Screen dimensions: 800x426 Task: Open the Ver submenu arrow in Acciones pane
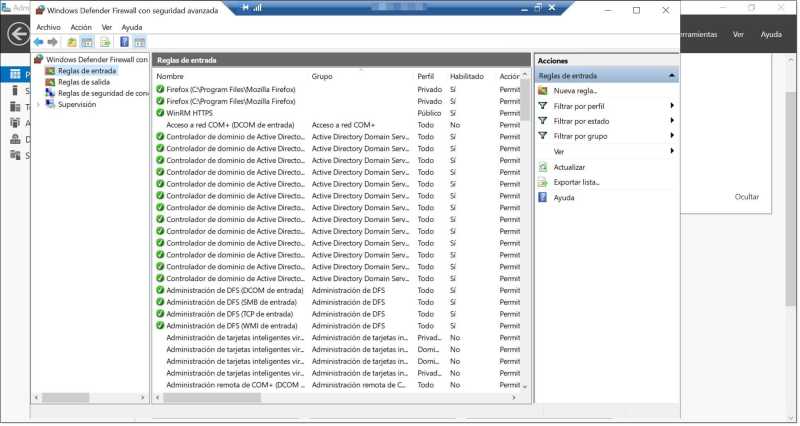point(672,151)
